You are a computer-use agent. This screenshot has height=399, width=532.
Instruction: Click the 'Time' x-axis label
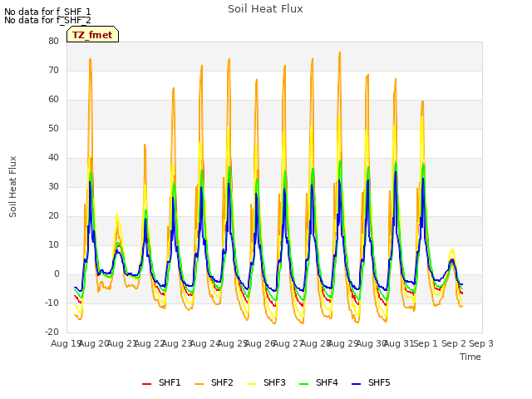pos(470,357)
